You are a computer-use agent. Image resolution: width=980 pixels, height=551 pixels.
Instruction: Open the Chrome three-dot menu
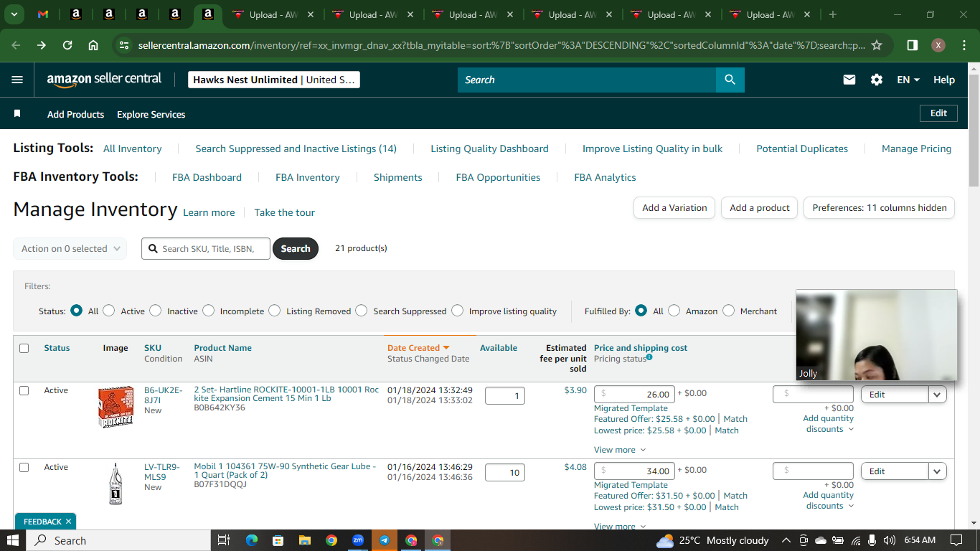pyautogui.click(x=963, y=45)
